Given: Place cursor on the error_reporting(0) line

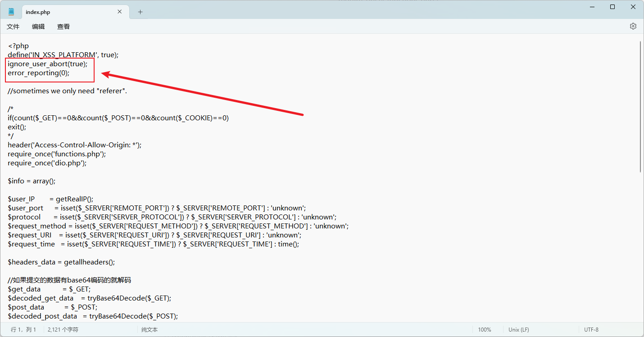Looking at the screenshot, I should [39, 73].
